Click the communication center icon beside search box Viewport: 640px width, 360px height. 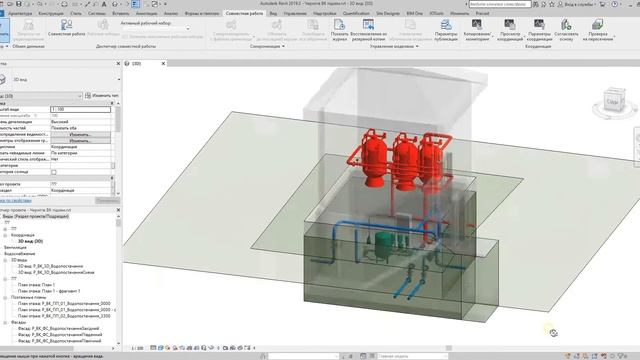[544, 4]
